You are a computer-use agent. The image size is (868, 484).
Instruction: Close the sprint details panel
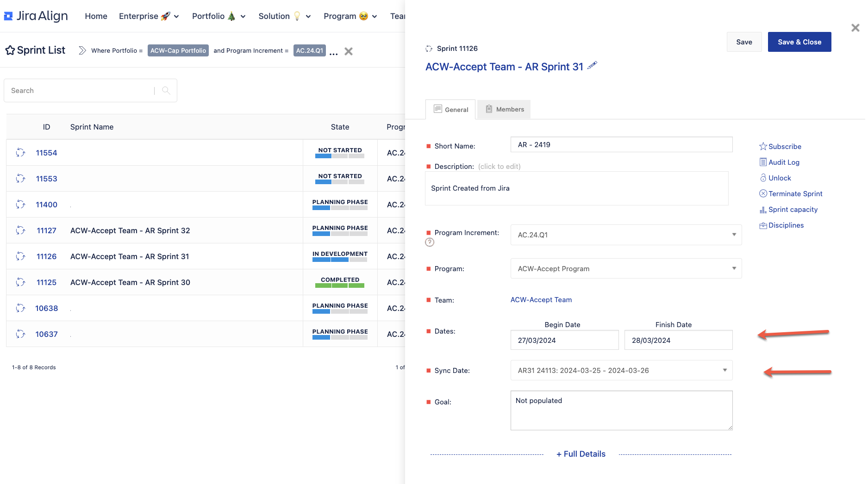point(856,28)
